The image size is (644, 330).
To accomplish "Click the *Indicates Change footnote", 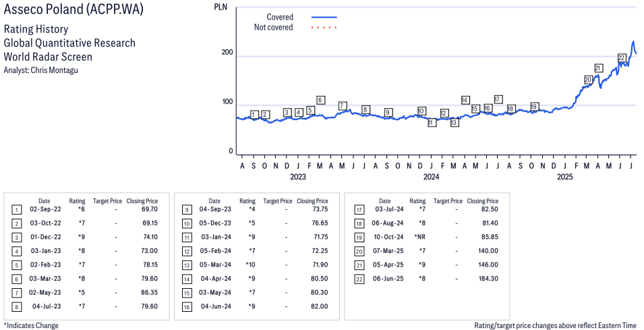I will (31, 325).
